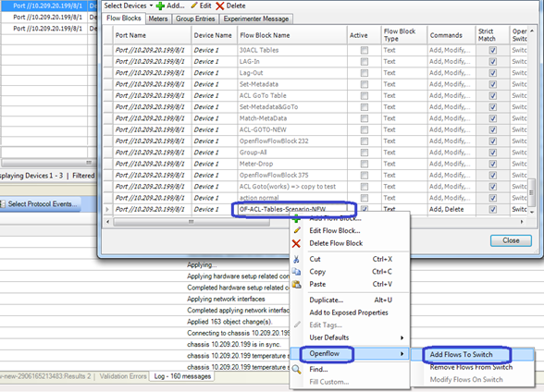Viewport: 544px width, 392px height.
Task: Click pencil icon beside Edit Flow Block
Action: tap(297, 230)
